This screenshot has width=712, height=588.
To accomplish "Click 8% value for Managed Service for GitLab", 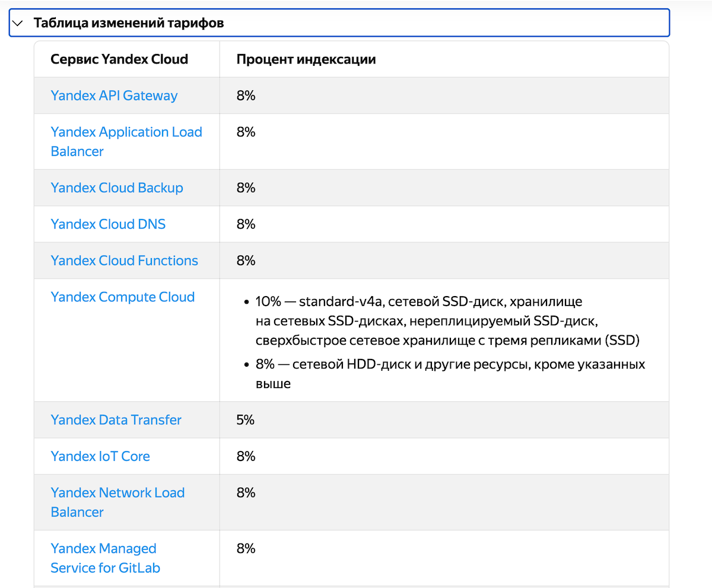I will (x=246, y=548).
